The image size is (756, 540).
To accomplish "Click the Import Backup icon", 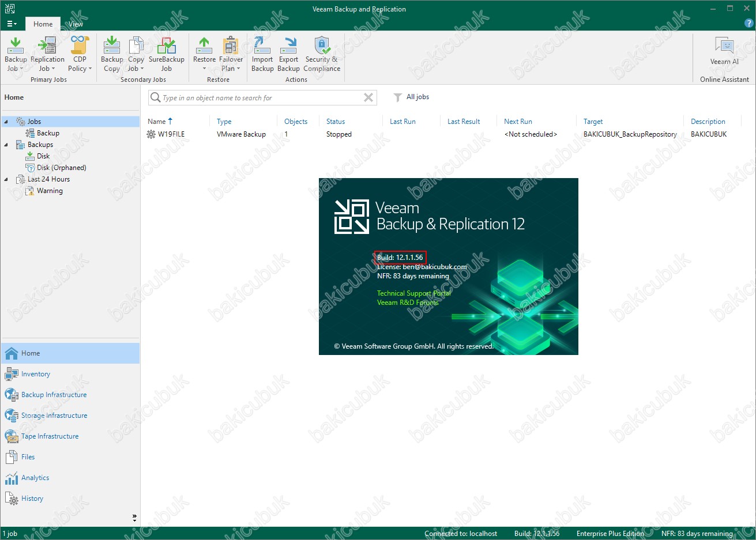I will 262,45.
